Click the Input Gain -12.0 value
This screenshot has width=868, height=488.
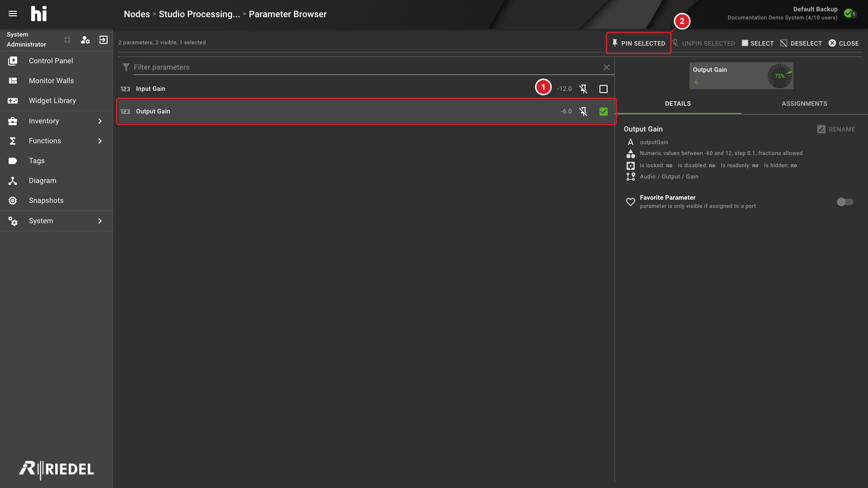(x=564, y=89)
